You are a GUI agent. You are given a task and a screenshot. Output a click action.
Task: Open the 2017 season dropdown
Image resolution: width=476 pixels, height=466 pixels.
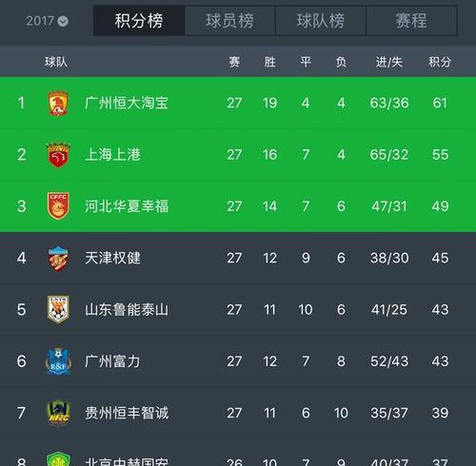point(47,21)
